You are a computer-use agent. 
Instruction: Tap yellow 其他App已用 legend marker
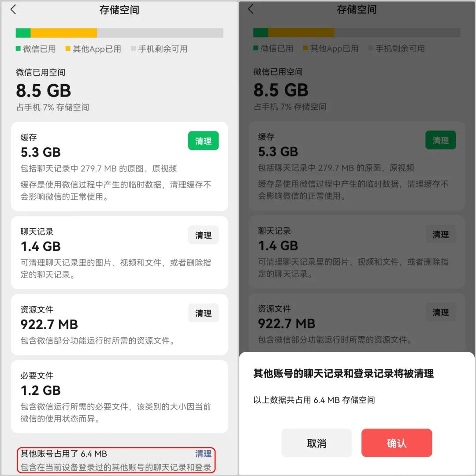[68, 48]
